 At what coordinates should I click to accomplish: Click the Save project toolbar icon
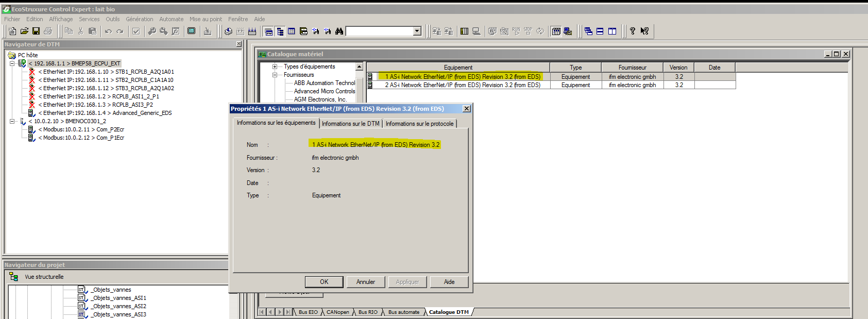click(x=36, y=31)
